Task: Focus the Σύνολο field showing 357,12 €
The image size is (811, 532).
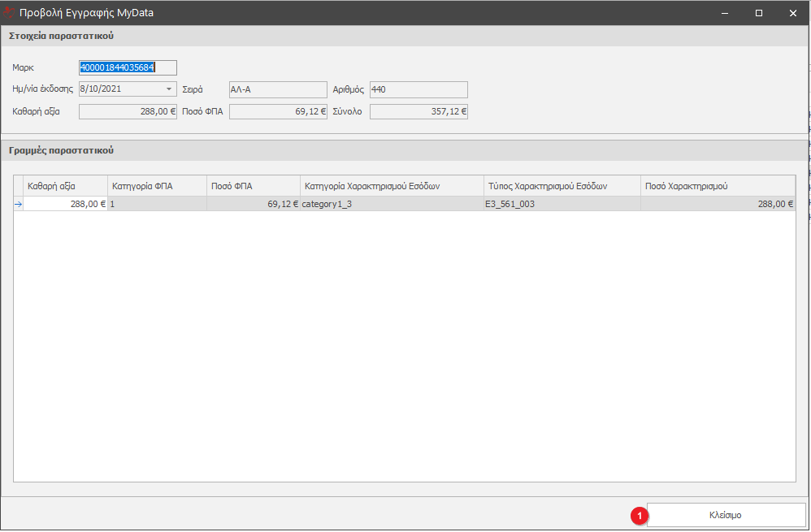Action: click(x=419, y=111)
